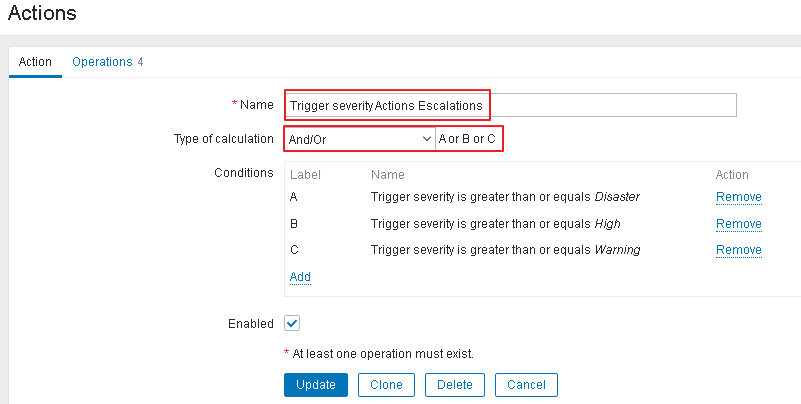Click the High severity condition text
This screenshot has height=404, width=801.
[x=495, y=224]
